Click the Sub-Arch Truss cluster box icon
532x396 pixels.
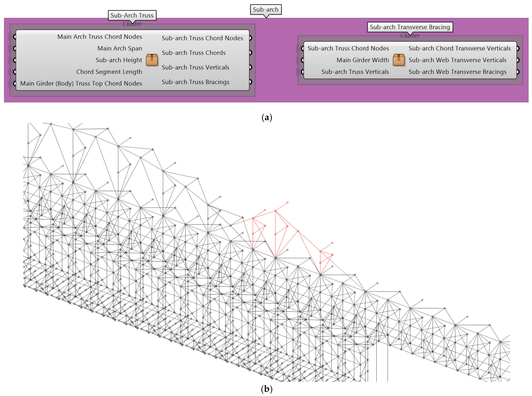(152, 60)
